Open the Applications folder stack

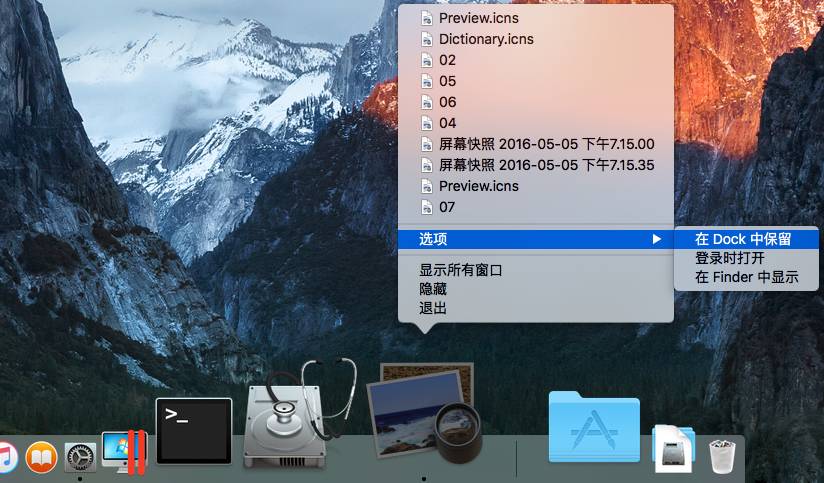[x=594, y=428]
